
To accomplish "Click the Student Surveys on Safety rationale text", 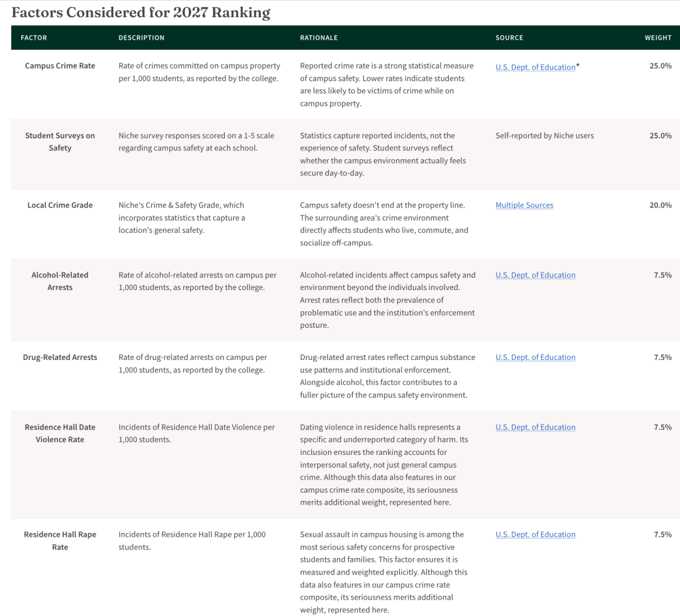I will [383, 154].
